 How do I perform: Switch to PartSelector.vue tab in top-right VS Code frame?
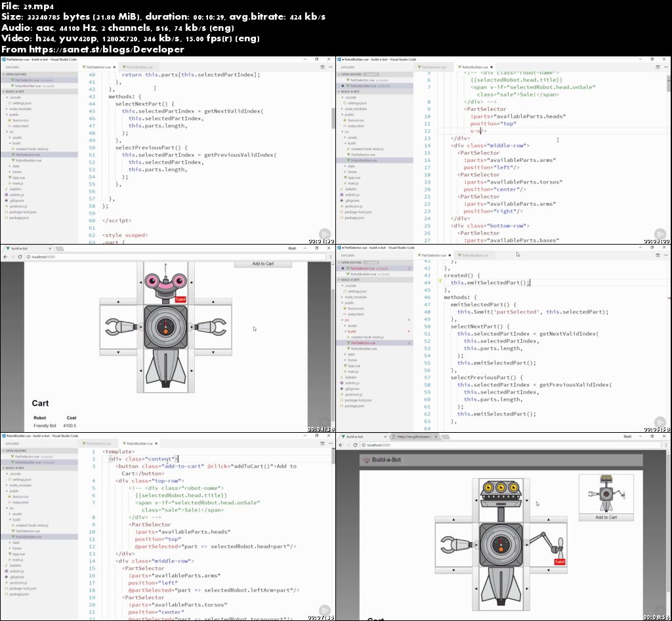tap(434, 68)
